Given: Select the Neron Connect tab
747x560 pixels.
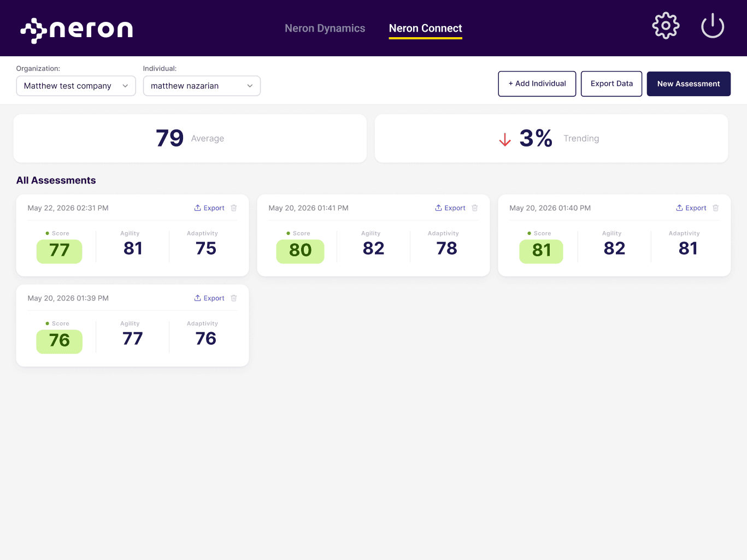Looking at the screenshot, I should (x=426, y=28).
